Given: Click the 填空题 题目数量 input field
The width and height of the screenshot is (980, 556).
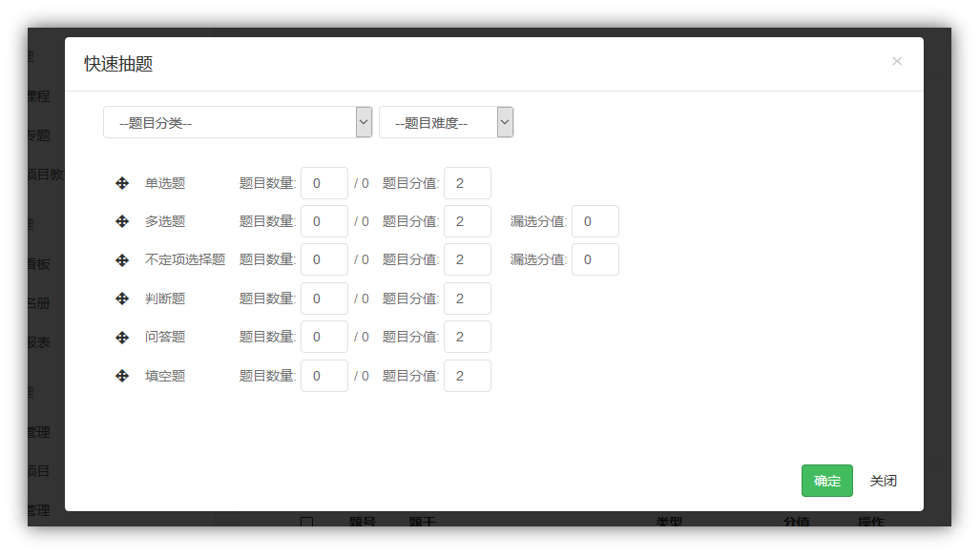Looking at the screenshot, I should [324, 376].
